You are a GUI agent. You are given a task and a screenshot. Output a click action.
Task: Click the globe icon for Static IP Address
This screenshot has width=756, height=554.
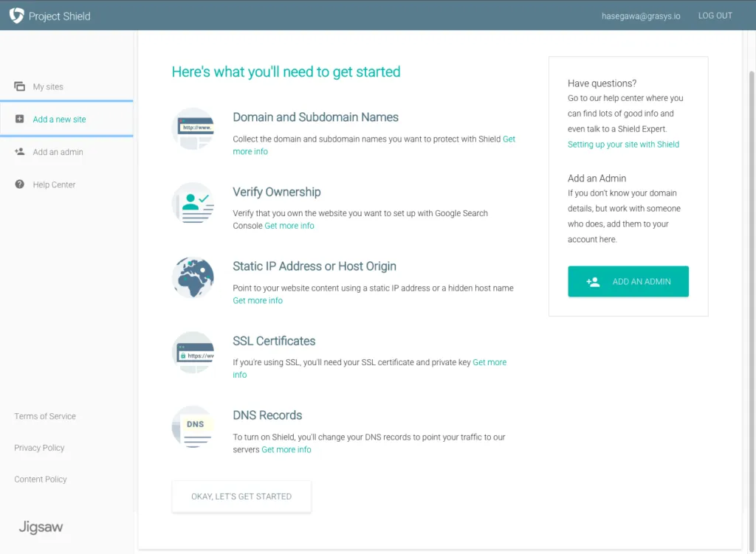coord(193,277)
